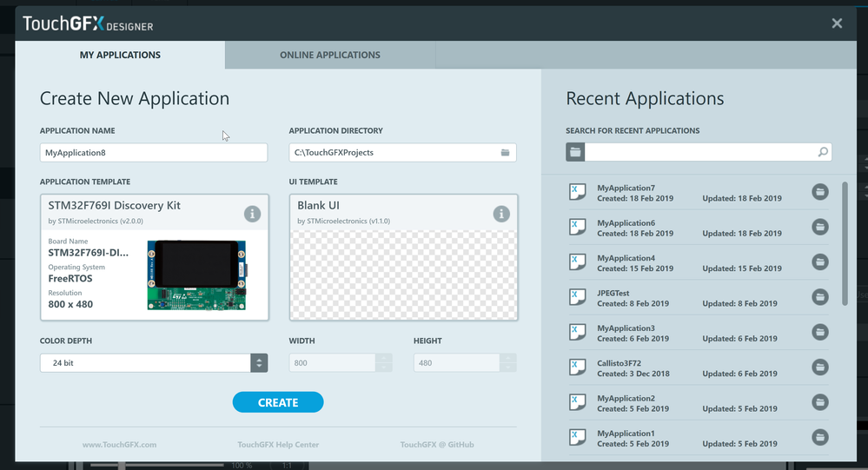Open the Color Depth dropdown arrow
Image resolution: width=868 pixels, height=470 pixels.
click(x=259, y=363)
